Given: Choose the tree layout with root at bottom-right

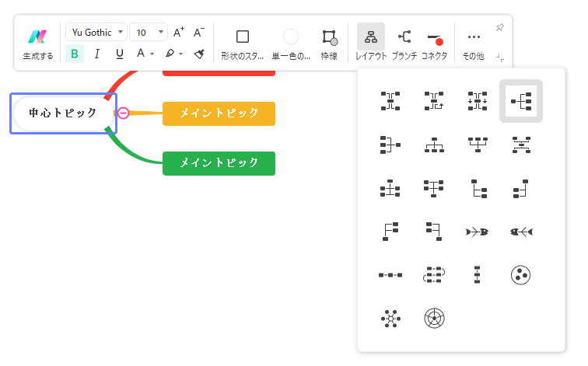Looking at the screenshot, I should 434,232.
